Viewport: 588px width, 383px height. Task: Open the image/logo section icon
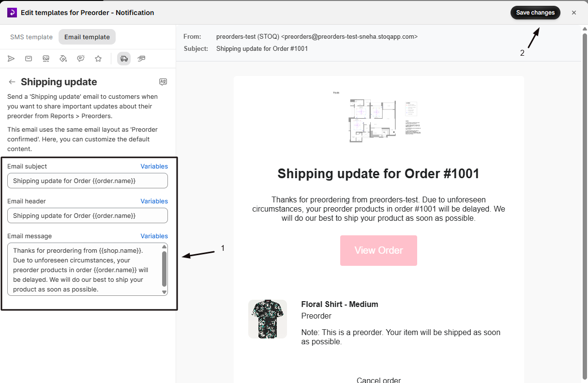point(46,59)
